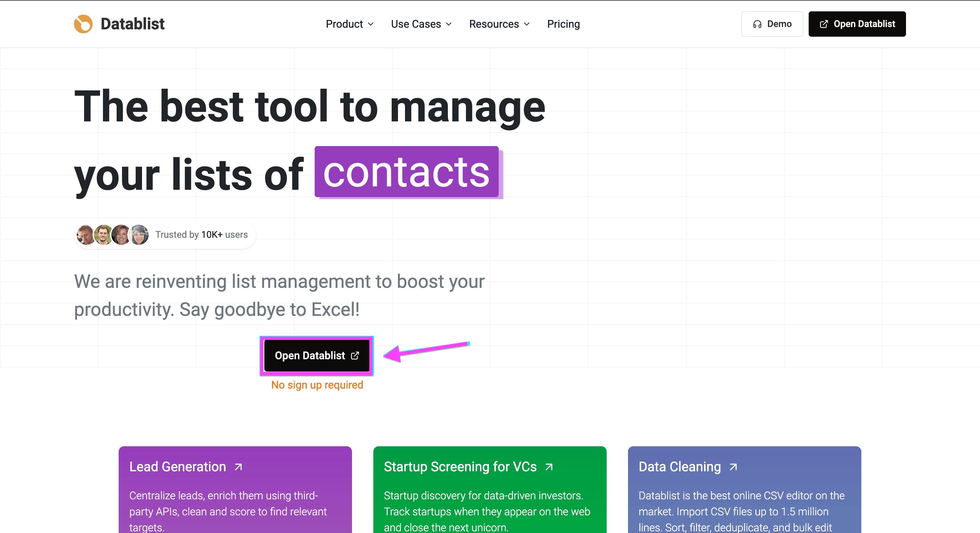Click the external-link icon in the hero Open Datablist button
The height and width of the screenshot is (533, 980).
click(x=355, y=356)
